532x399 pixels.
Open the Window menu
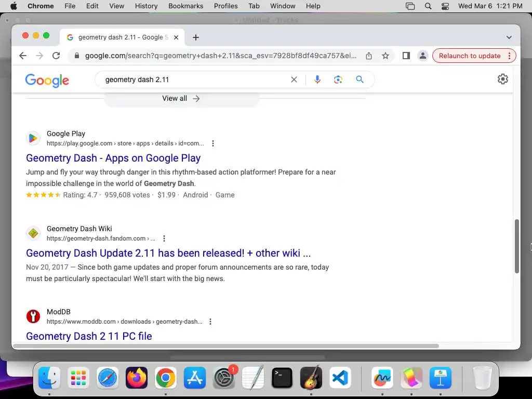[283, 6]
